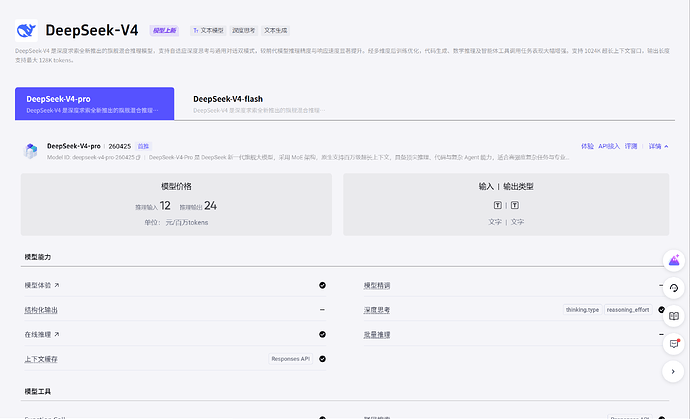Open external arrow beside 模型体验
This screenshot has width=690, height=419.
pos(57,285)
